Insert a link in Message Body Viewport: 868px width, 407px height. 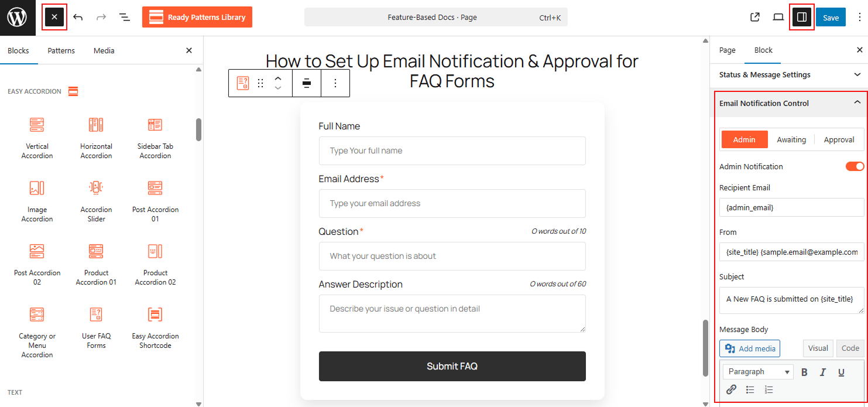(731, 389)
